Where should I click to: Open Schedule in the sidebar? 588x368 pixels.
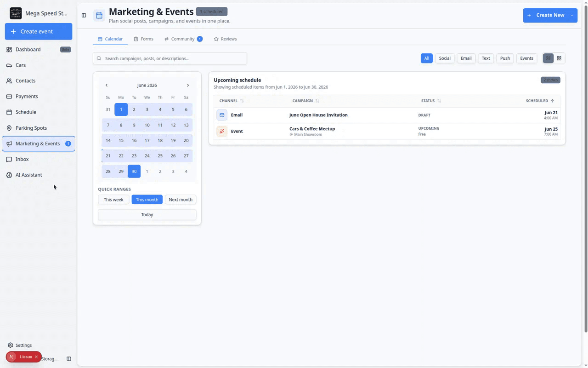[x=39, y=112]
